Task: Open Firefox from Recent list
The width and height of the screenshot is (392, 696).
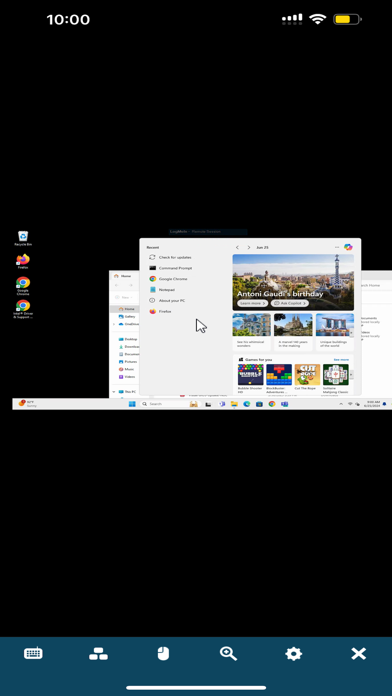Action: tap(160, 311)
